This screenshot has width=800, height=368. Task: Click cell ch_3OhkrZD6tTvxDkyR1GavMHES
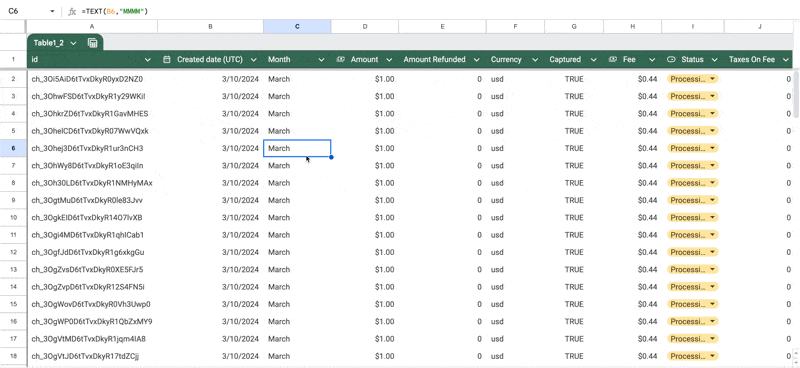[x=92, y=114]
